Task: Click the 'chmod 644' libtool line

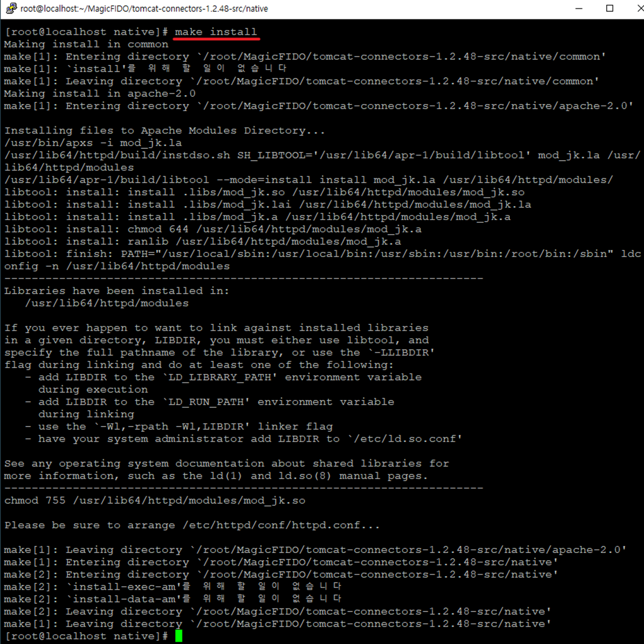Action: 213,229
